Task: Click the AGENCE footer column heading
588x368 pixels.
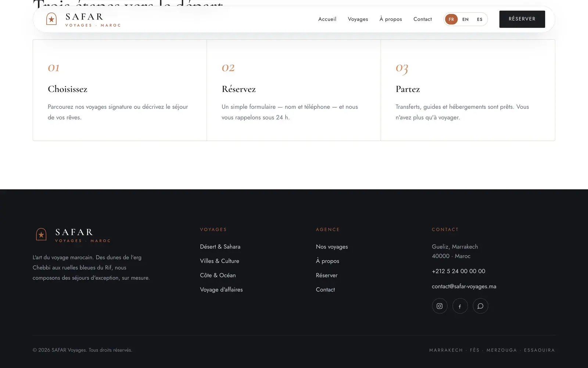Action: click(x=328, y=229)
